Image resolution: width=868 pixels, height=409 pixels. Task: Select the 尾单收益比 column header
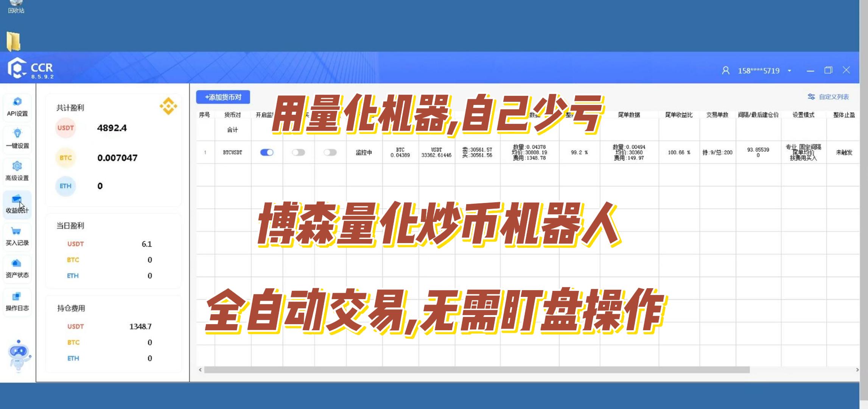click(x=679, y=115)
